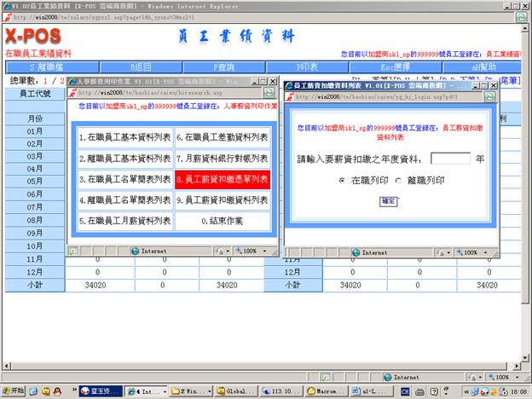Open zoom dropdown in the personnel print window
The image size is (532, 399).
(250, 252)
